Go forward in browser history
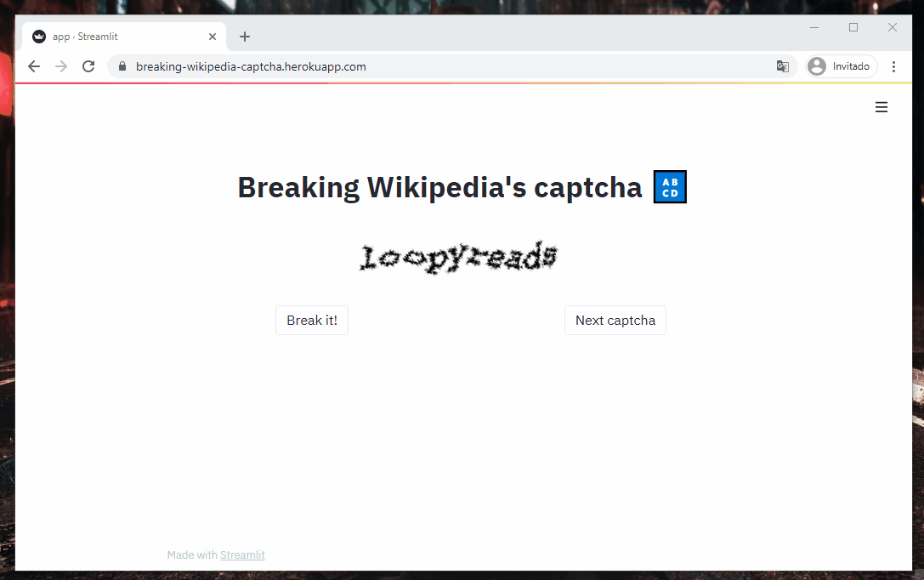The image size is (924, 580). [x=61, y=66]
